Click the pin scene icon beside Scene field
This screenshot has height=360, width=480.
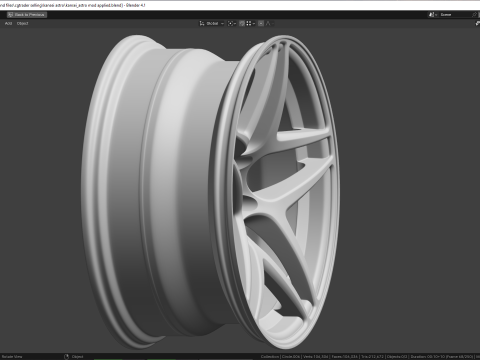click(475, 15)
